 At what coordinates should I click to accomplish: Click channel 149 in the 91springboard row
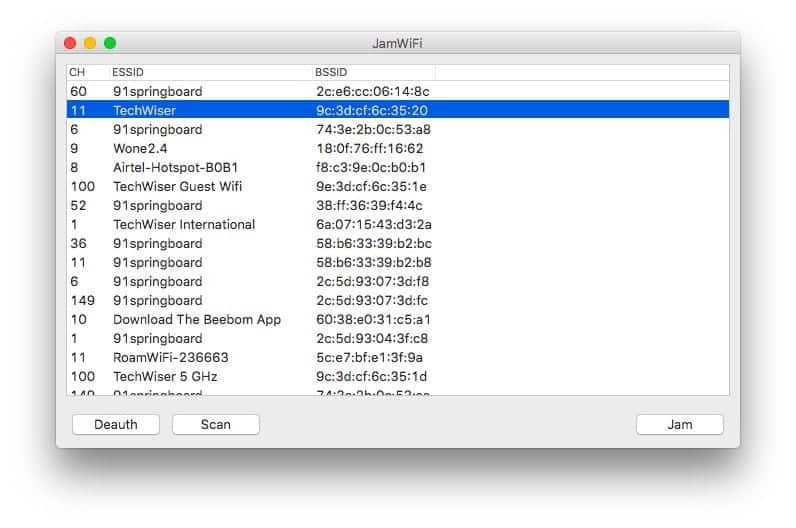click(83, 301)
